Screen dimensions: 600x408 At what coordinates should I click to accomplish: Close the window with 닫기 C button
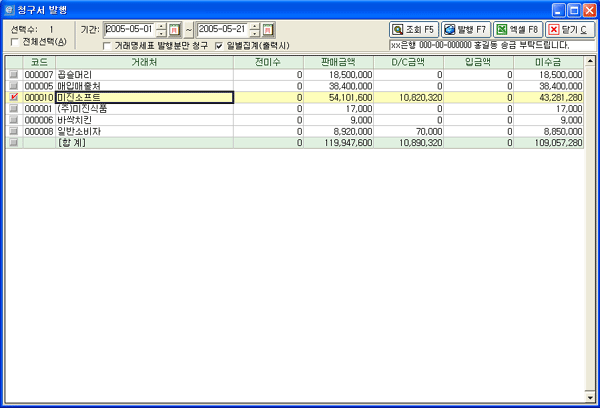(570, 29)
